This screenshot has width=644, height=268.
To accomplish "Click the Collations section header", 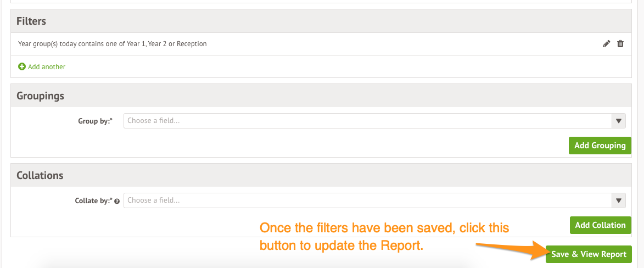I will 40,176.
